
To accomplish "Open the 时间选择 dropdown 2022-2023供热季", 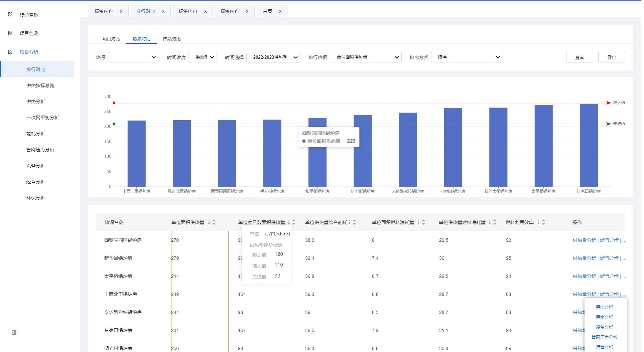I will tap(273, 57).
